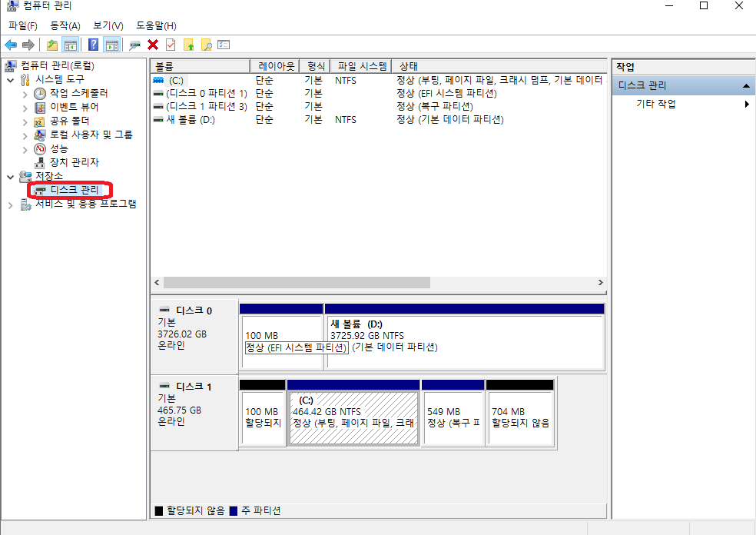Select 디스크 관리 in the tree

point(75,190)
